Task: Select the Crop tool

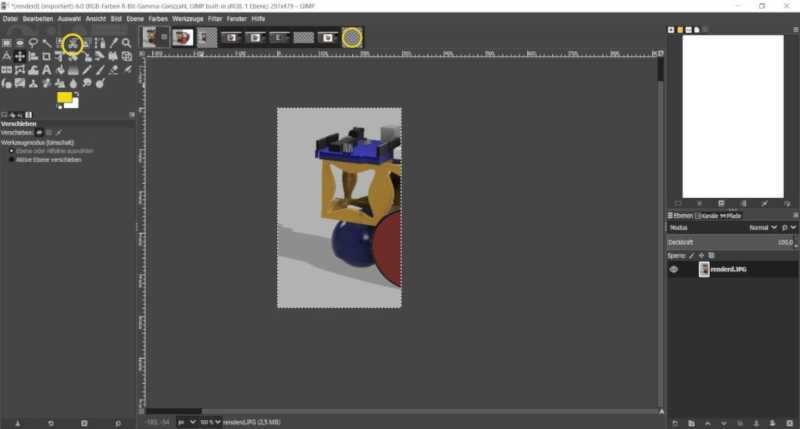Action: click(46, 56)
